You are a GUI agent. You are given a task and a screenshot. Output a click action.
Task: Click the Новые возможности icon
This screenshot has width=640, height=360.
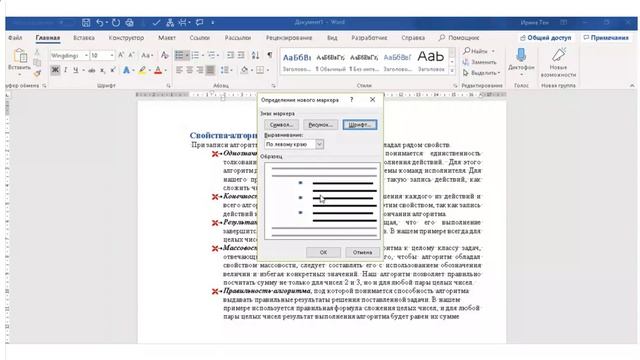click(558, 55)
